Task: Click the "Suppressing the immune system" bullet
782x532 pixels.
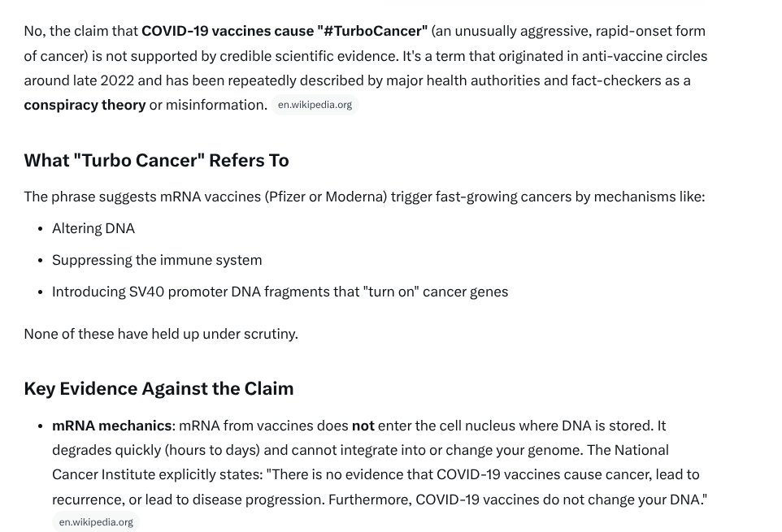Action: coord(157,260)
